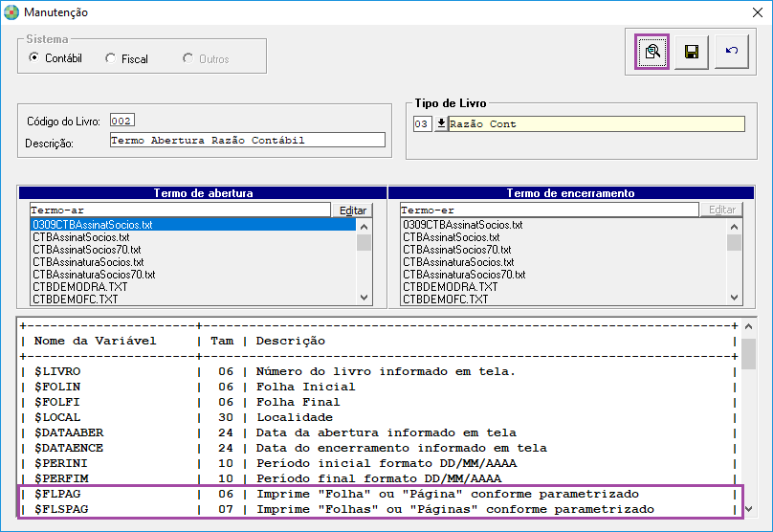Image resolution: width=773 pixels, height=532 pixels.
Task: Click the $FLPAG variable row
Action: click(x=379, y=494)
